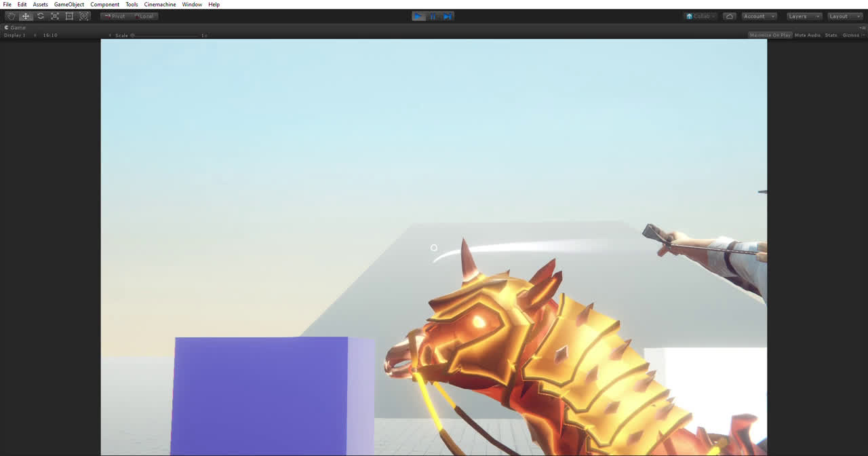The width and height of the screenshot is (868, 456).
Task: Pause the running game
Action: pos(433,16)
